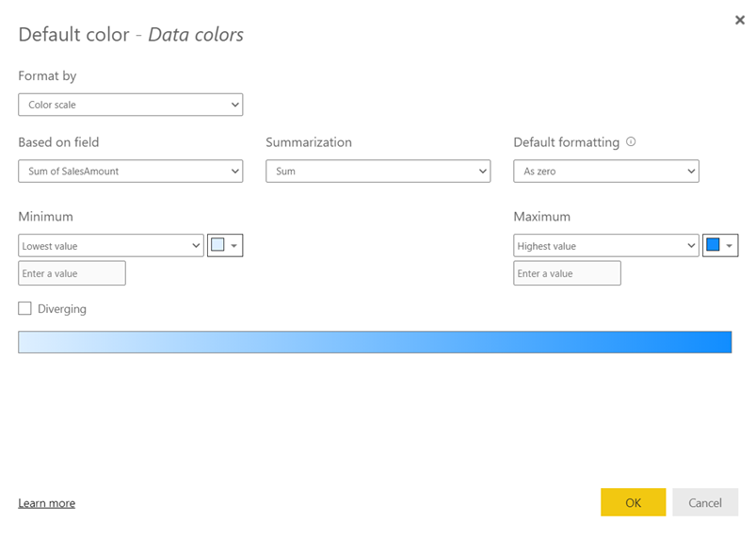
Task: Enable the Diverging checkbox
Action: tap(24, 308)
